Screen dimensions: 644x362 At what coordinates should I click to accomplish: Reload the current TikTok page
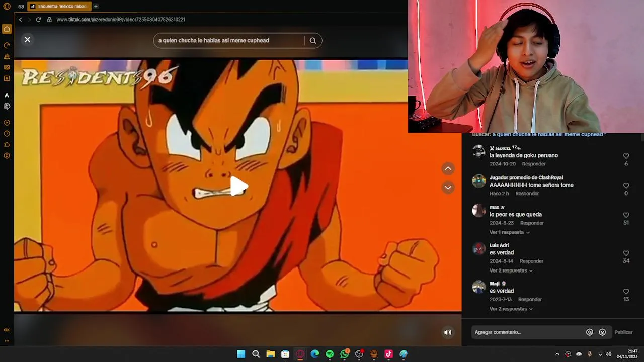38,20
